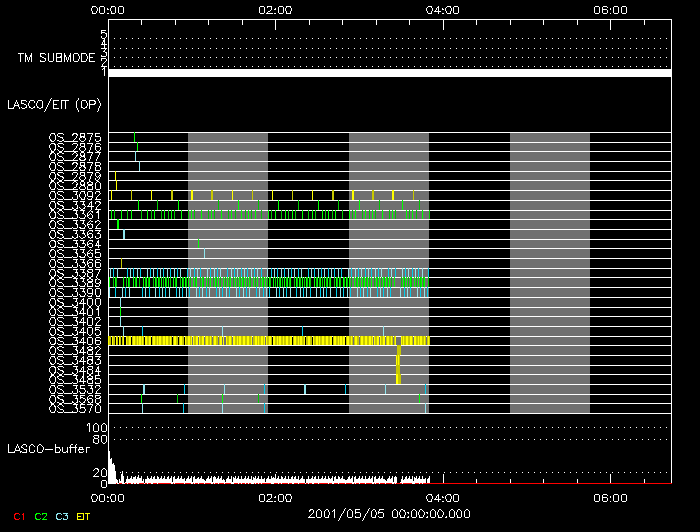Select the OS_2878 row label
The image size is (700, 532).
pos(75,166)
